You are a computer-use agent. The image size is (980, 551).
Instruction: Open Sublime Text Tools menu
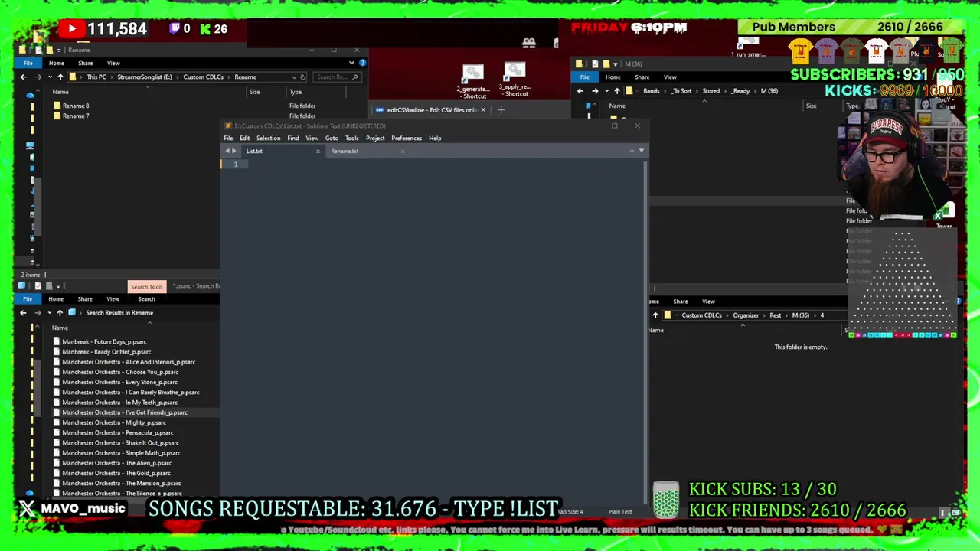click(x=351, y=138)
